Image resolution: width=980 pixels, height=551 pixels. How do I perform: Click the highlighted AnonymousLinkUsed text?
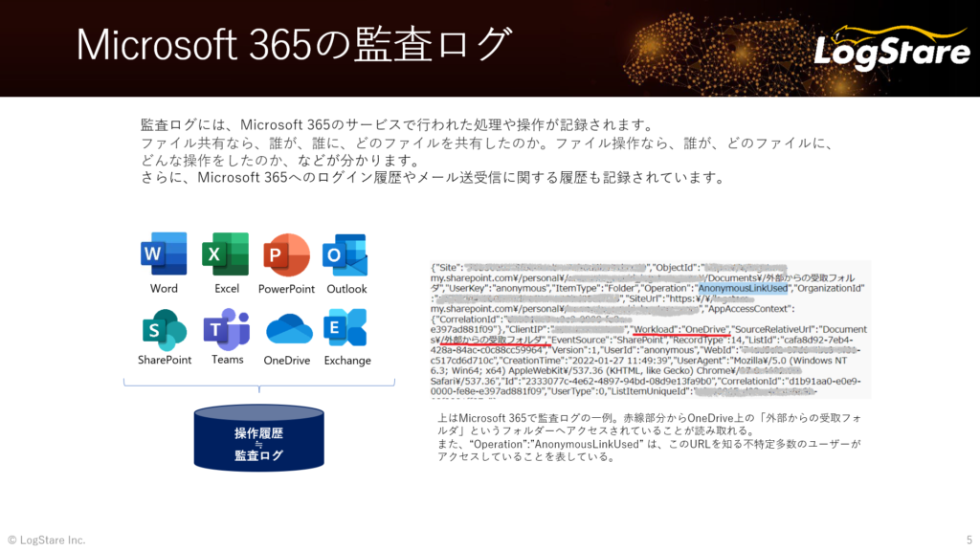743,288
